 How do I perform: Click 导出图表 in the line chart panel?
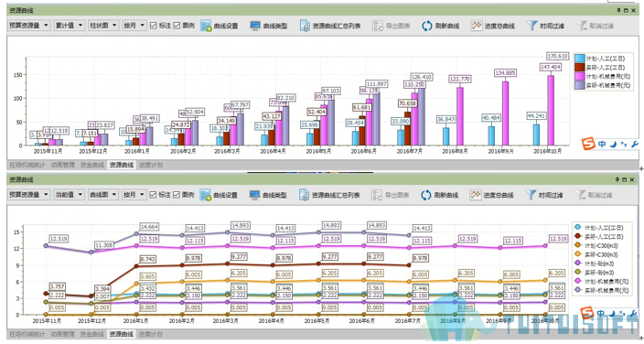pos(391,195)
